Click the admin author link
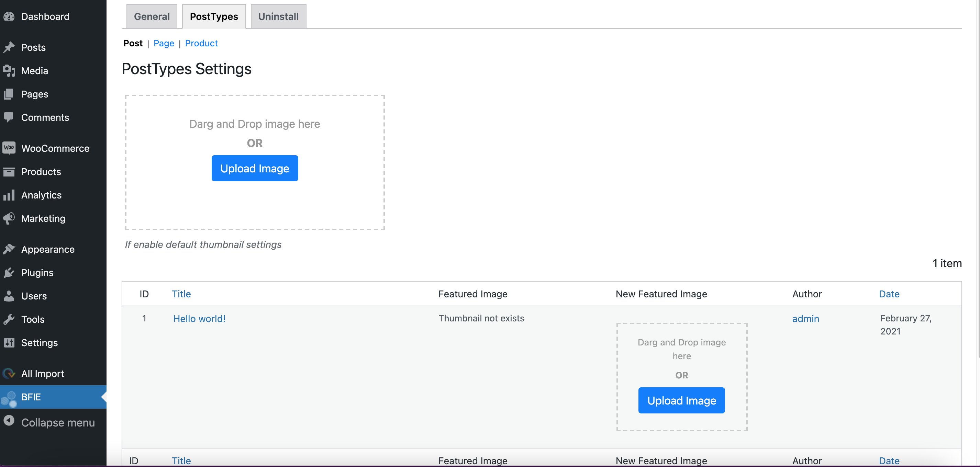This screenshot has width=980, height=467. (x=805, y=319)
